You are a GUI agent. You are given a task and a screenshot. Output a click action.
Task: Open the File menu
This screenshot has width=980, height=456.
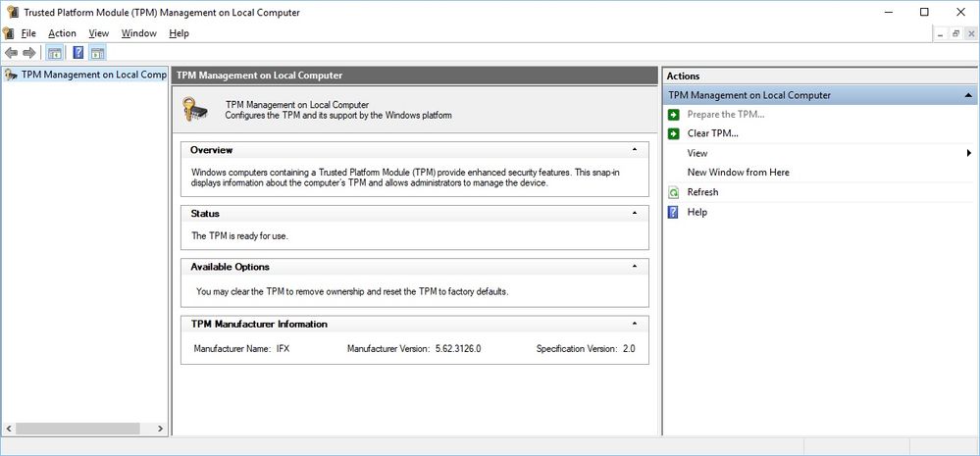coord(28,33)
